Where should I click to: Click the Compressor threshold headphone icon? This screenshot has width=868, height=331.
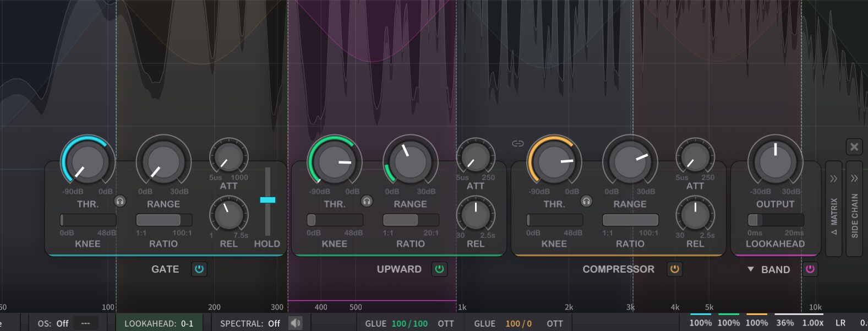click(x=587, y=201)
